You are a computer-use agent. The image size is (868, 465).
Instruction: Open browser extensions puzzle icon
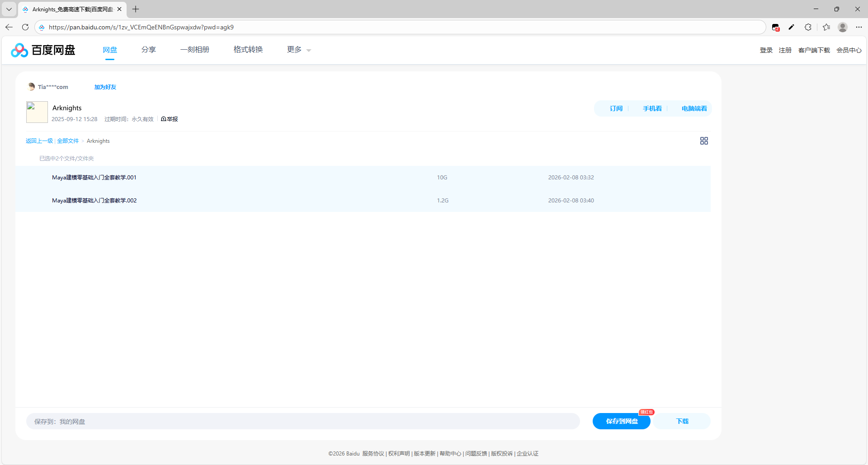(x=808, y=27)
